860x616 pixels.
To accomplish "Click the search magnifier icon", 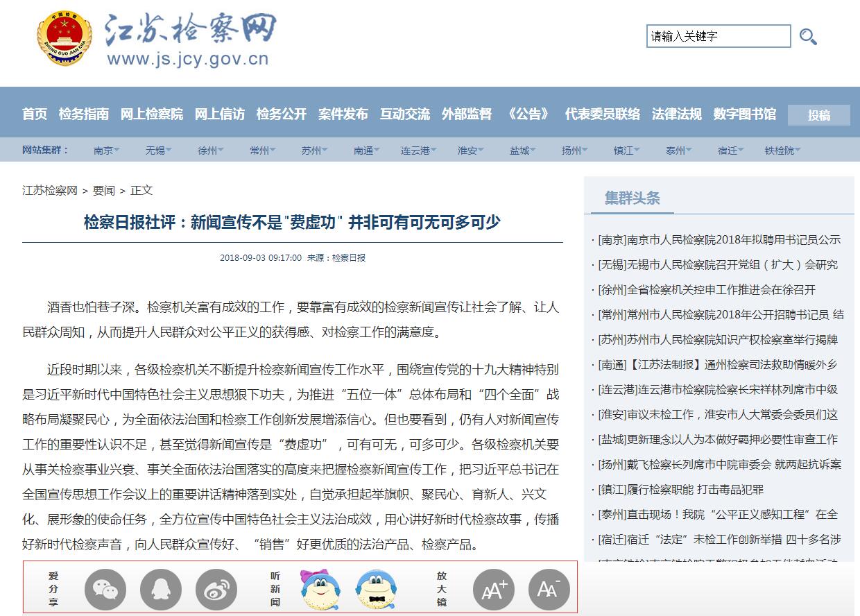I will pos(808,36).
